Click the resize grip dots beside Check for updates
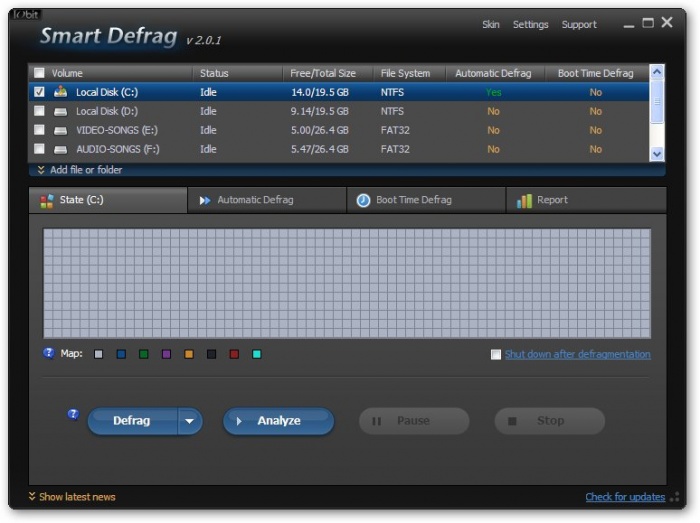Screen dimensions: 700x523 click(x=675, y=497)
